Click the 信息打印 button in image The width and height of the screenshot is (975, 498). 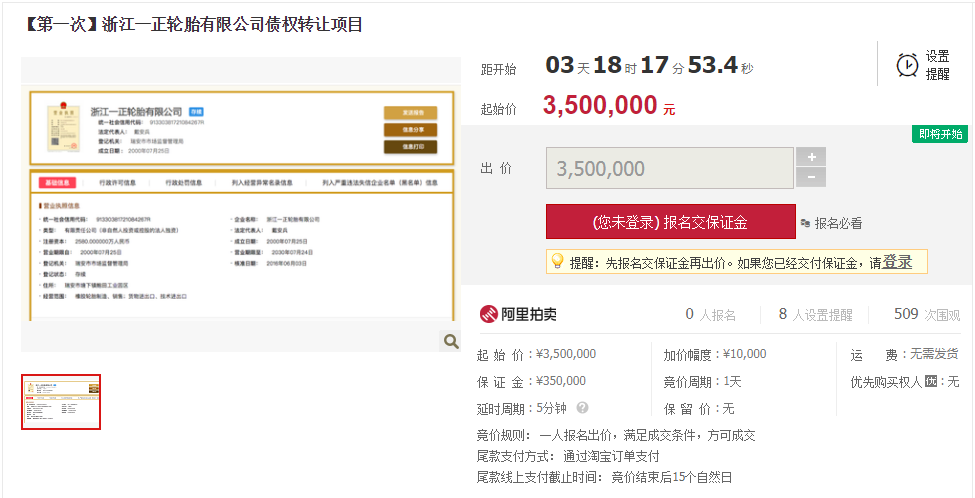[x=410, y=147]
